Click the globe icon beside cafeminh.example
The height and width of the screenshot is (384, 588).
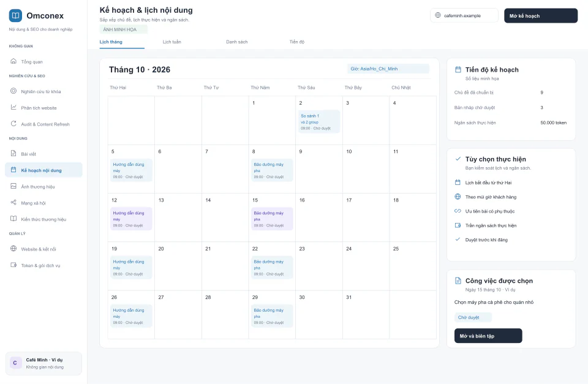437,15
